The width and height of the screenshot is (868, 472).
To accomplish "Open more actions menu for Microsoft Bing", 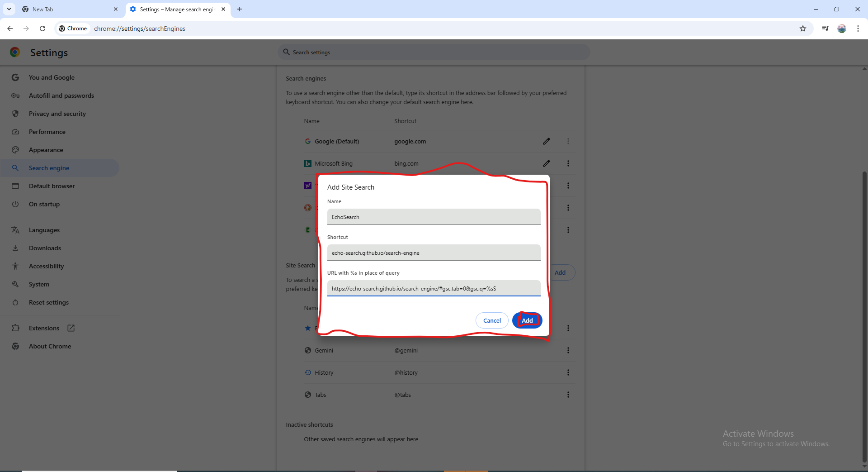I will (x=568, y=163).
